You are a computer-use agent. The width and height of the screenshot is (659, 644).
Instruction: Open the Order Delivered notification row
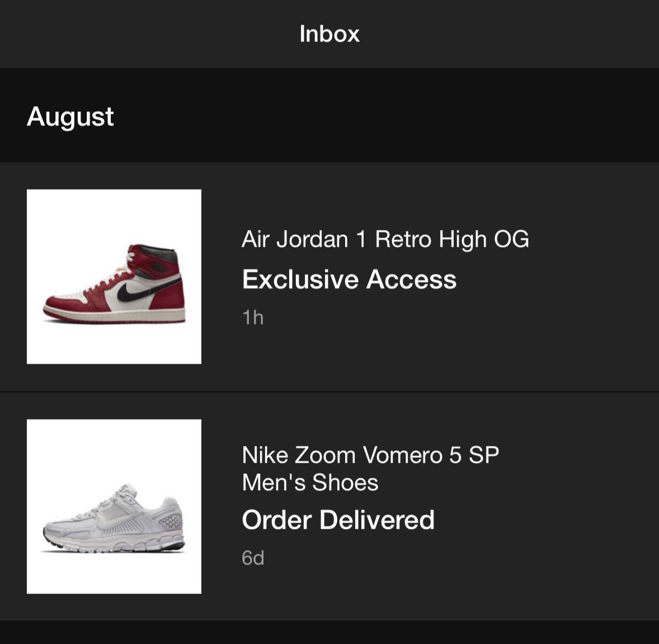coord(329,506)
